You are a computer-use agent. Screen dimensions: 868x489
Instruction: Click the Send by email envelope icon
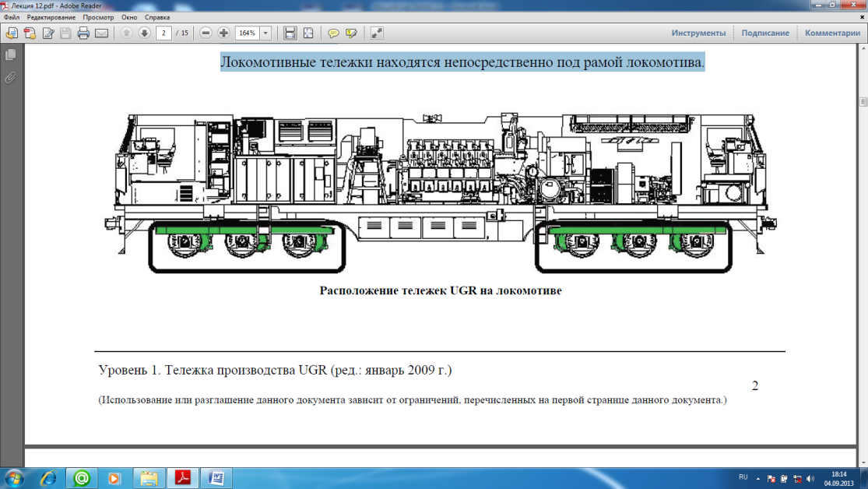click(x=101, y=33)
